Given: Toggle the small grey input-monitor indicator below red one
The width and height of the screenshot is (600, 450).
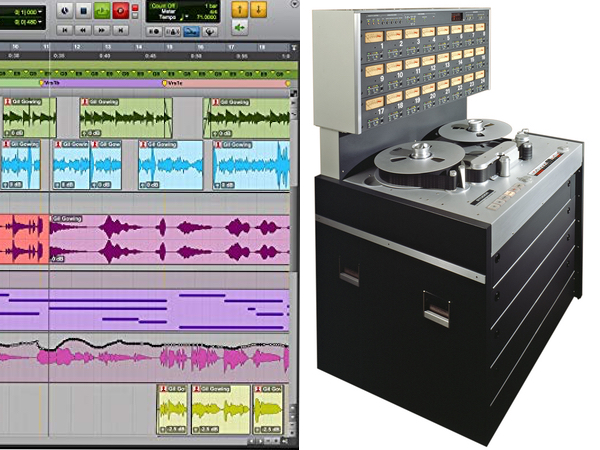Looking at the screenshot, I should tap(135, 15).
